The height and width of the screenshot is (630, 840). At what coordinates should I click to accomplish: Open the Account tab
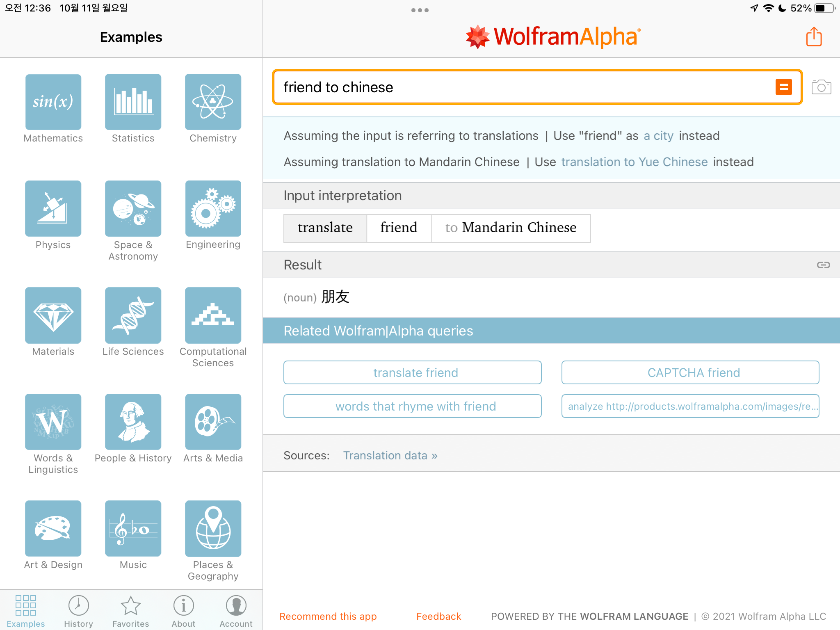click(236, 611)
